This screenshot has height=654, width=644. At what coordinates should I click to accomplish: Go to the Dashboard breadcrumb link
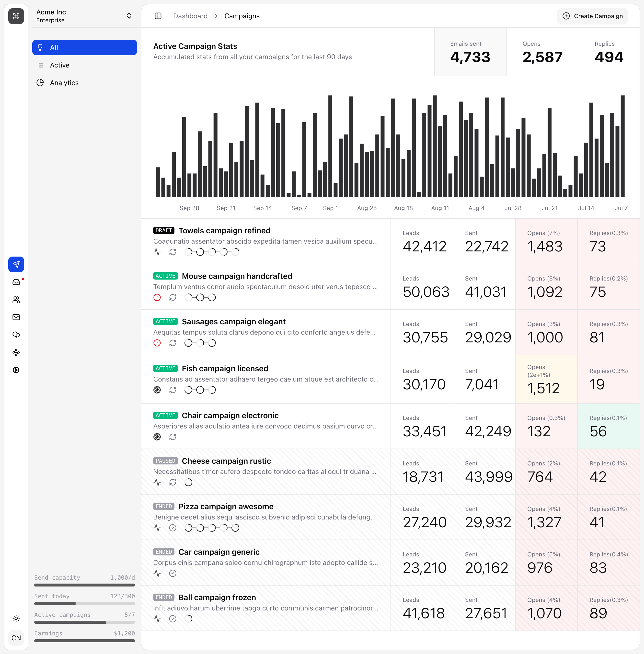coord(190,16)
